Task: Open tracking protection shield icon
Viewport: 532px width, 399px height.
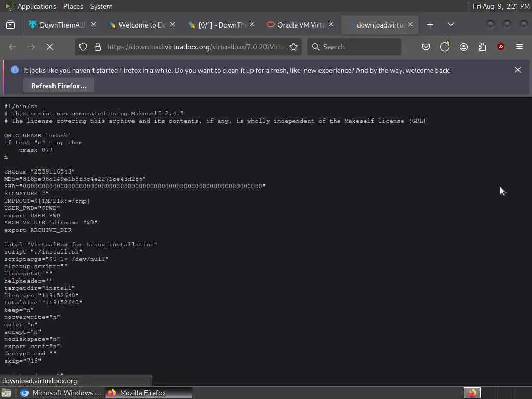Action: pos(83,47)
